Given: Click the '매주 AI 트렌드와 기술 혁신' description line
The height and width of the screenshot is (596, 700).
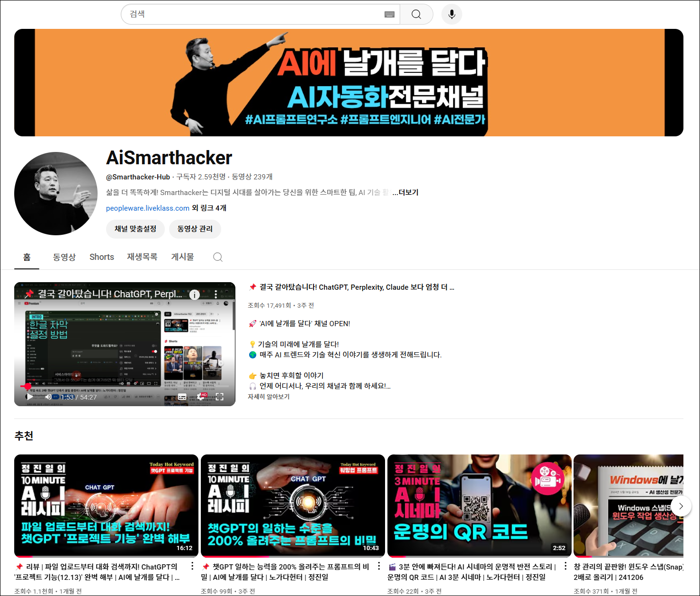Looking at the screenshot, I should click(345, 355).
